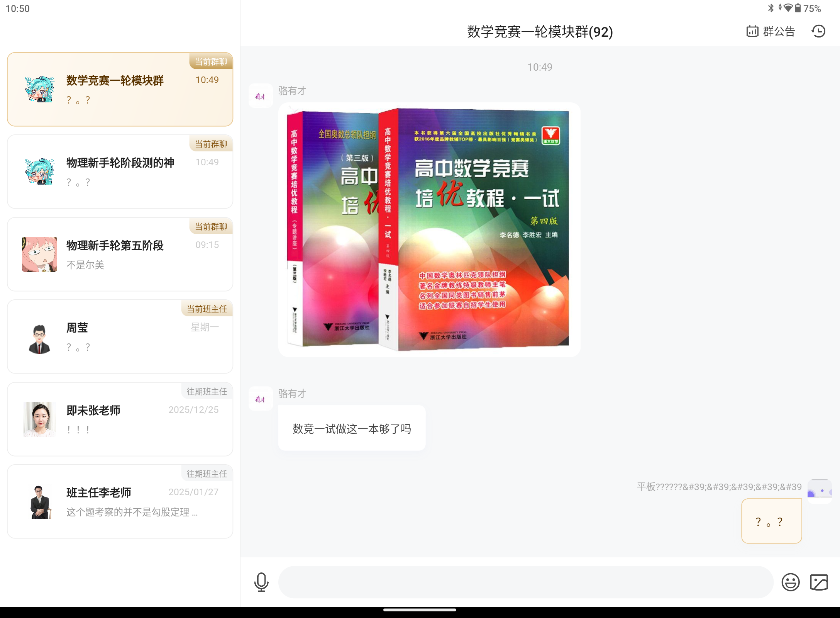The height and width of the screenshot is (618, 840).
Task: Open chat history clock icon
Action: [x=818, y=31]
